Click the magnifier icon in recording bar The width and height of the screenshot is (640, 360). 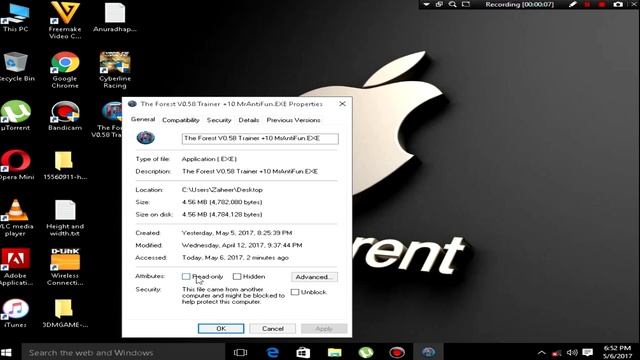click(x=453, y=4)
